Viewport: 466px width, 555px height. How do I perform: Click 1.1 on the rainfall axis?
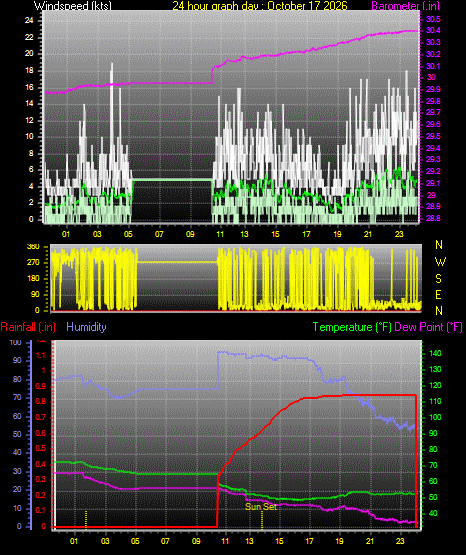pos(41,355)
